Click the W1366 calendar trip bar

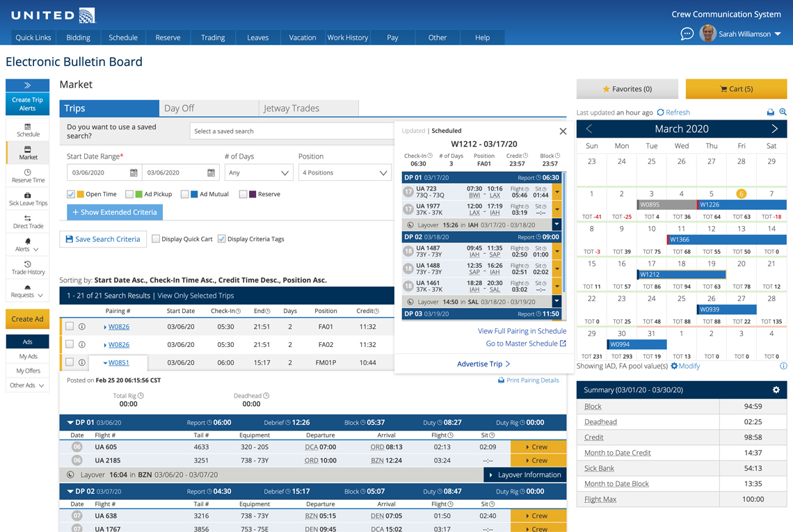(727, 240)
